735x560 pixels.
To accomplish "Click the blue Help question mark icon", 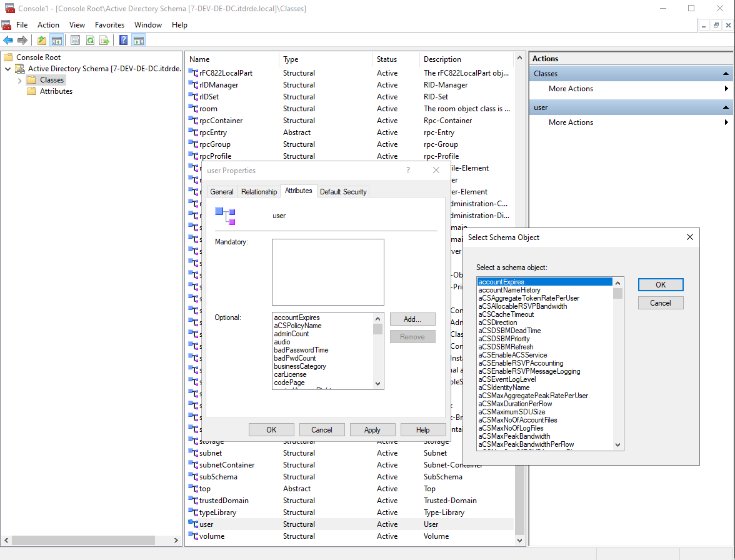I will [x=123, y=40].
